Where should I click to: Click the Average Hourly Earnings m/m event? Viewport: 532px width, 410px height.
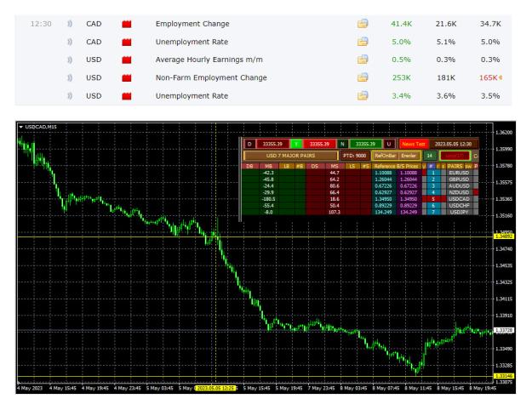click(x=209, y=60)
